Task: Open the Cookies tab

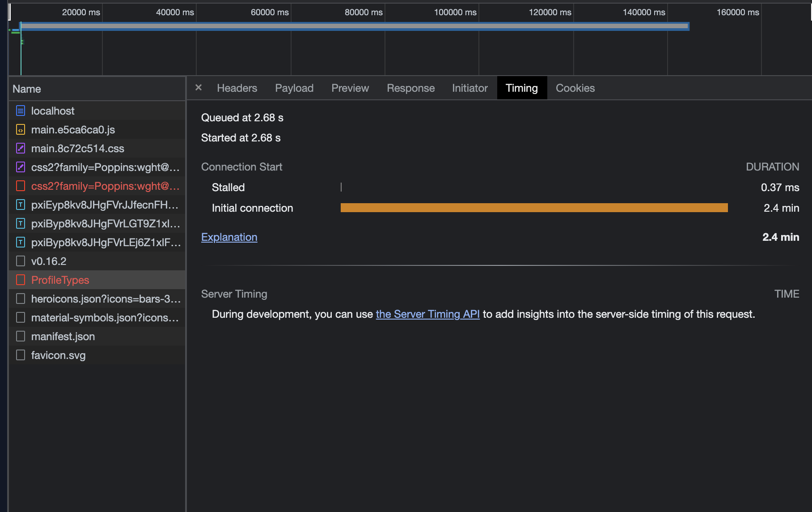Action: [575, 88]
